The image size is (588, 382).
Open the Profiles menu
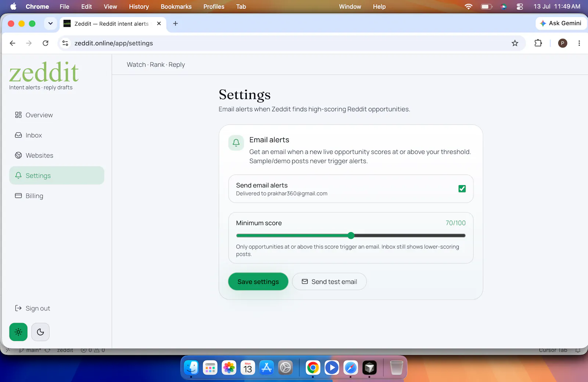(x=214, y=7)
